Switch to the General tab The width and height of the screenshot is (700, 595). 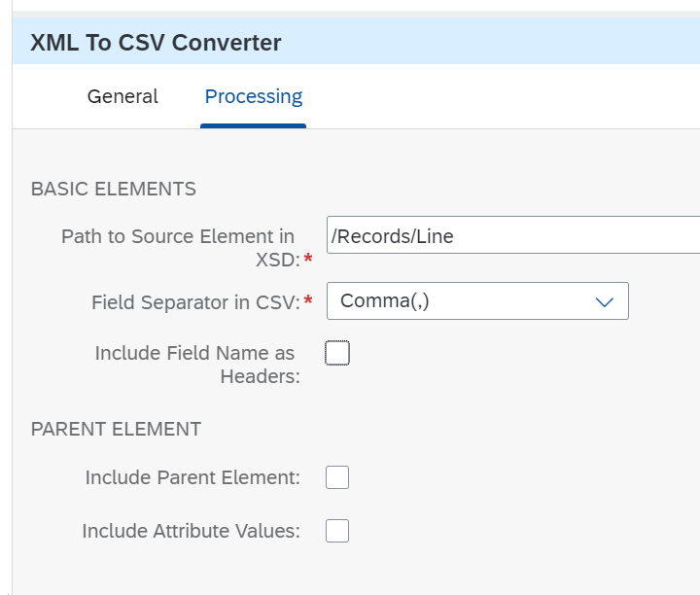122,96
